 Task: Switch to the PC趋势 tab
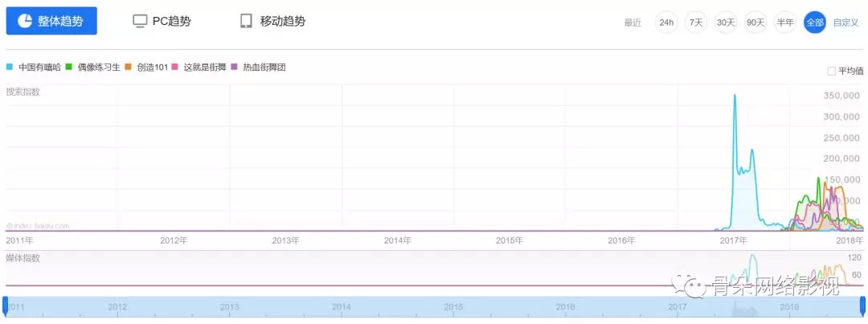(162, 21)
